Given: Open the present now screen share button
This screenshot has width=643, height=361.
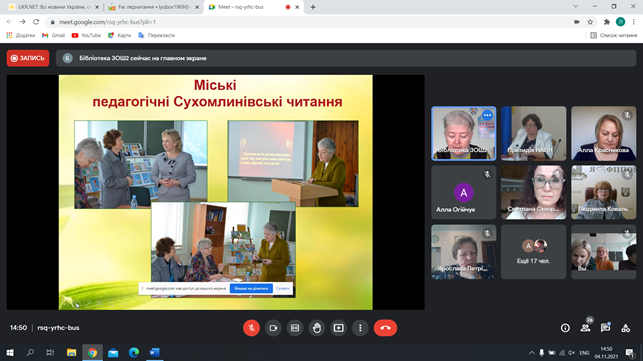Looking at the screenshot, I should (x=338, y=328).
